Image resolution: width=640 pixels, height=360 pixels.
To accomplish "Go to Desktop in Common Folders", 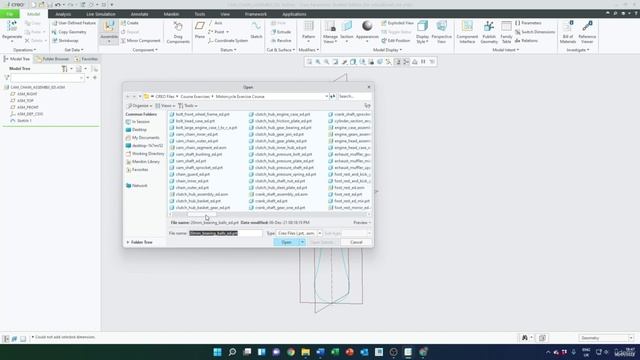I will (136, 130).
